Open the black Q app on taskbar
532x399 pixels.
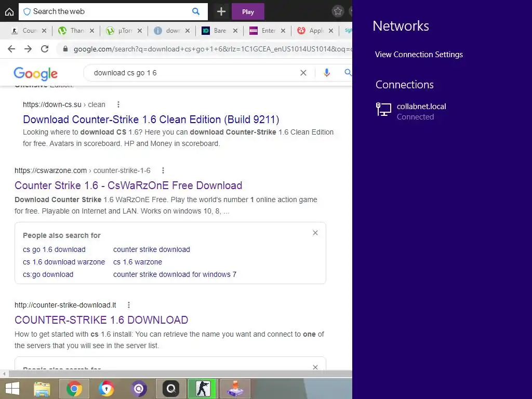[170, 389]
